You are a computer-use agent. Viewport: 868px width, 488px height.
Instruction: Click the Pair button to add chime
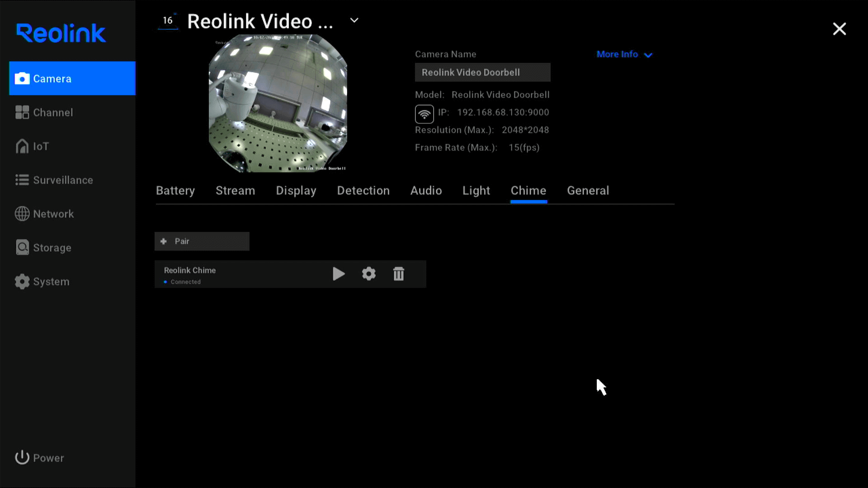(x=202, y=241)
